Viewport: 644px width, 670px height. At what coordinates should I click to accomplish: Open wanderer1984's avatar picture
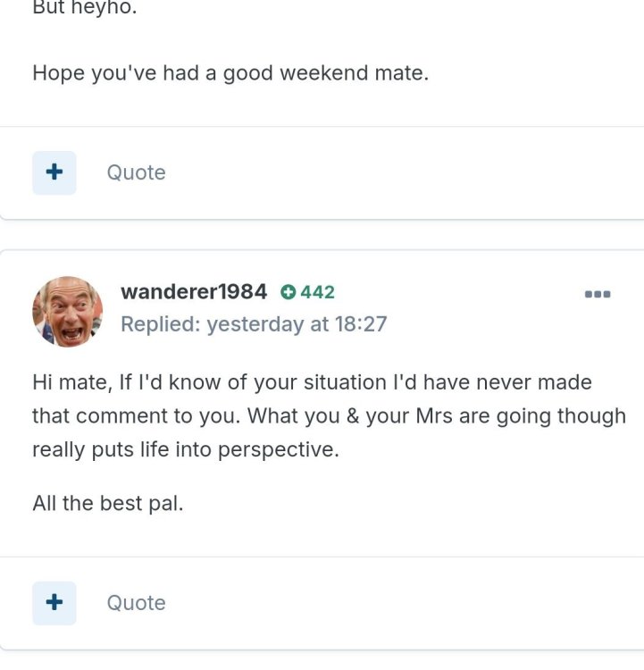(68, 311)
